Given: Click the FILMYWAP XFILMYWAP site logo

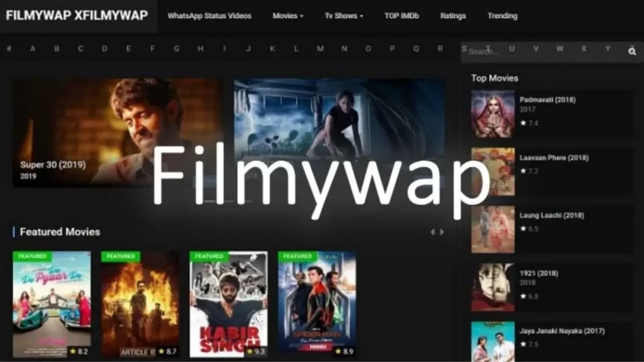Looking at the screenshot, I should [77, 16].
